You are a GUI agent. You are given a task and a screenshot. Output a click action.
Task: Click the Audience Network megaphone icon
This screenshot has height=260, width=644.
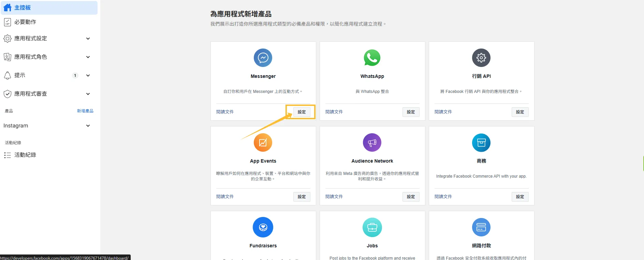[372, 142]
